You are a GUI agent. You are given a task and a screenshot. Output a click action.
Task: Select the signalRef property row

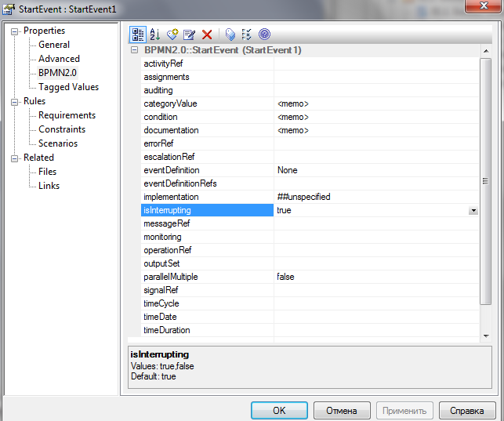(x=310, y=290)
